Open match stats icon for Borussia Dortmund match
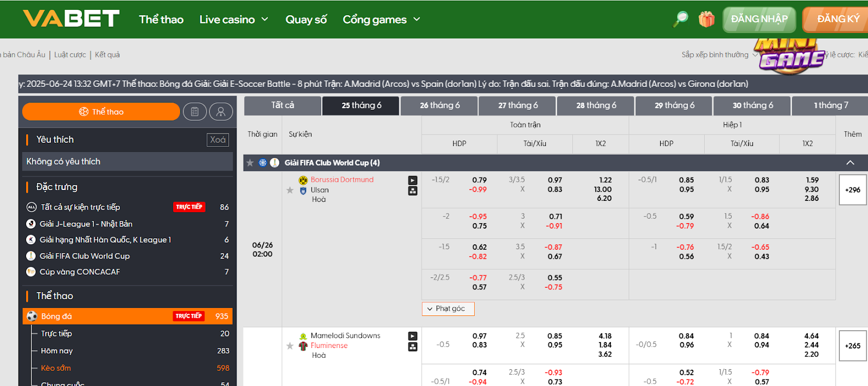 click(x=413, y=191)
